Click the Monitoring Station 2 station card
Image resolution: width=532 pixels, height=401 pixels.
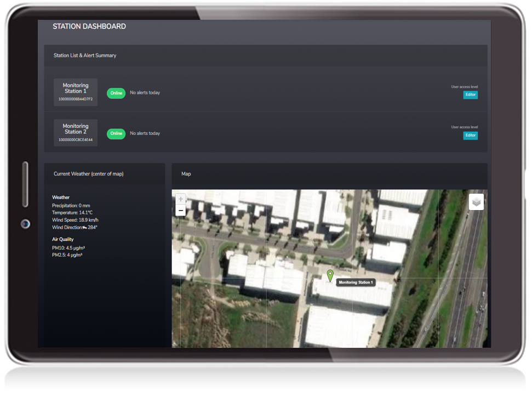[76, 132]
